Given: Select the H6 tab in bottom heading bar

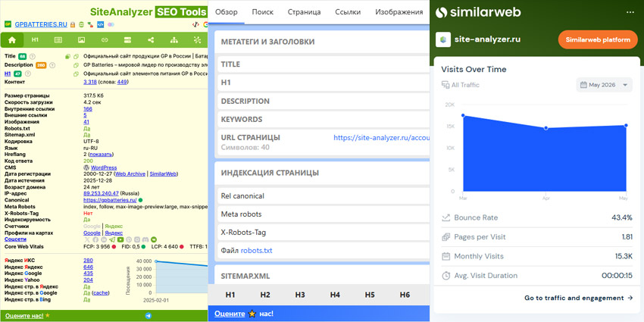Looking at the screenshot, I should (405, 295).
